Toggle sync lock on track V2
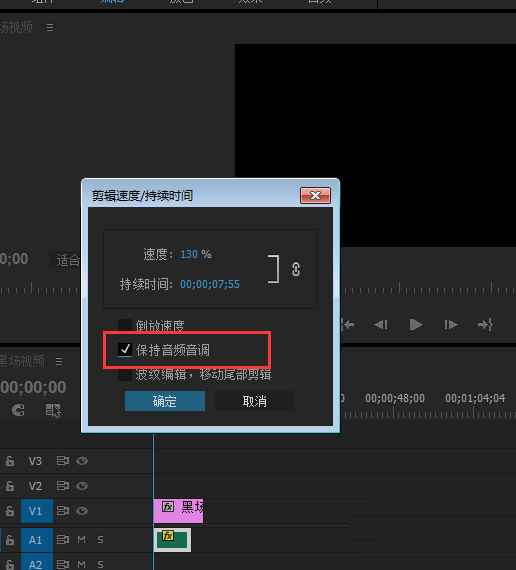Image resolution: width=516 pixels, height=570 pixels. [x=63, y=486]
